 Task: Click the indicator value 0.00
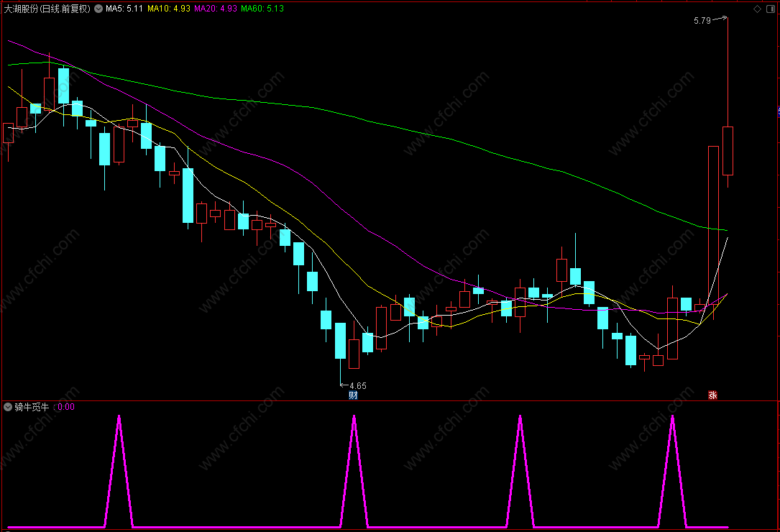pyautogui.click(x=66, y=407)
